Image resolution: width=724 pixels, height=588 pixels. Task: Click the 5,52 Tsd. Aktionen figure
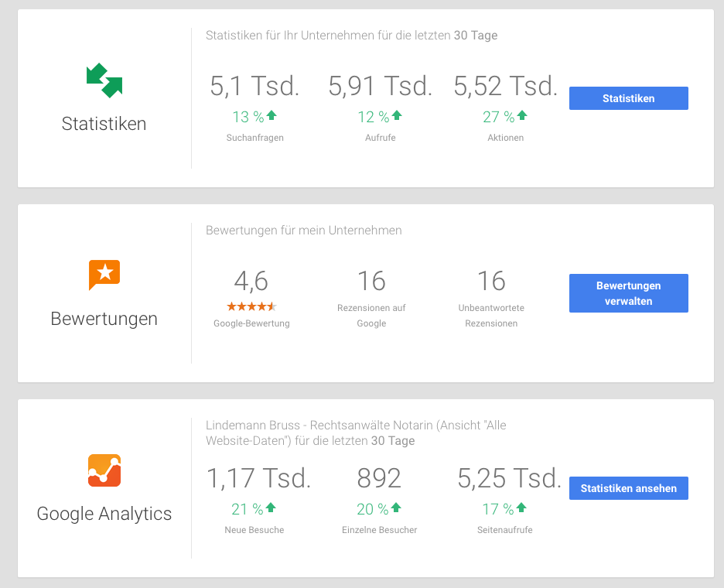click(505, 86)
